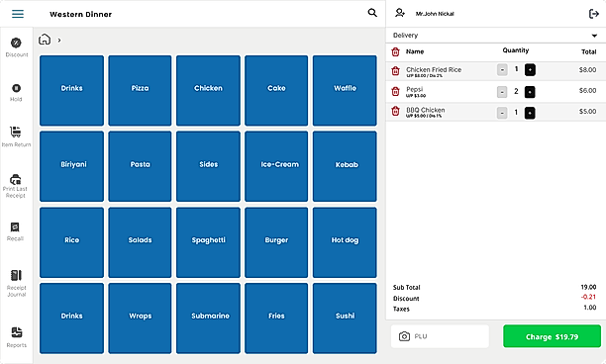
Task: Focus the PLU input field
Action: coord(440,336)
